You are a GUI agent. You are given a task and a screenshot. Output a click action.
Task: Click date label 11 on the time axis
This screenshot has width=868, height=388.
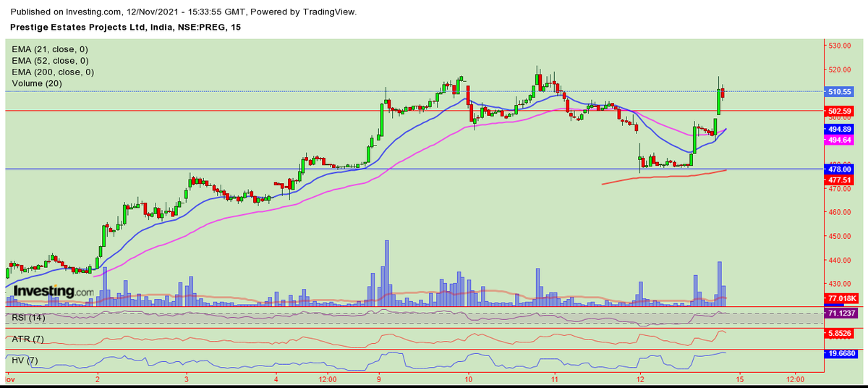(554, 379)
